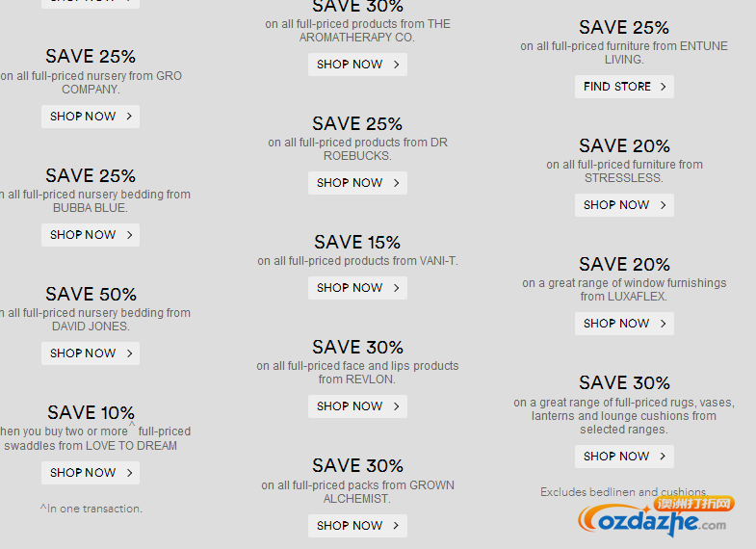This screenshot has width=756, height=549.
Task: Shop Luxaflex window furnishings offer
Action: coord(624,324)
